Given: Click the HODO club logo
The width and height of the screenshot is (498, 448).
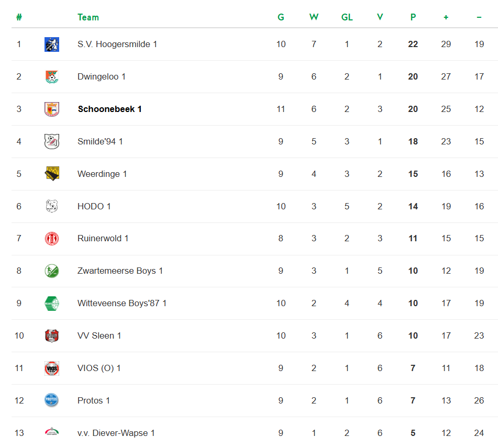Looking at the screenshot, I should coord(52,206).
